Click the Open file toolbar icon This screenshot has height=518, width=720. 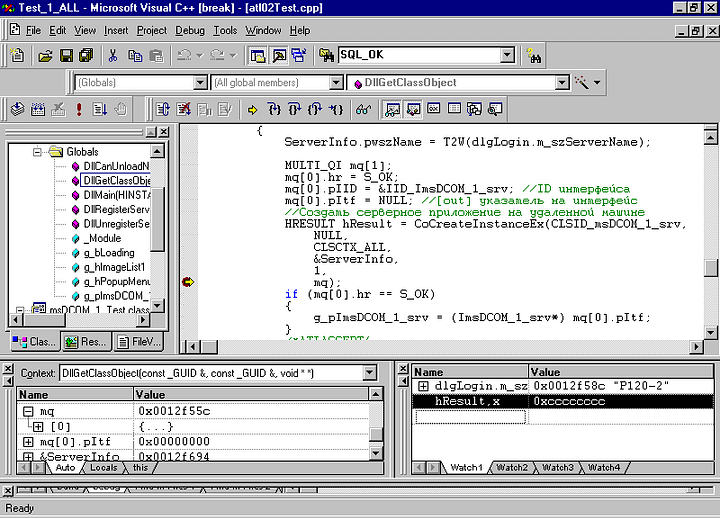coord(45,56)
